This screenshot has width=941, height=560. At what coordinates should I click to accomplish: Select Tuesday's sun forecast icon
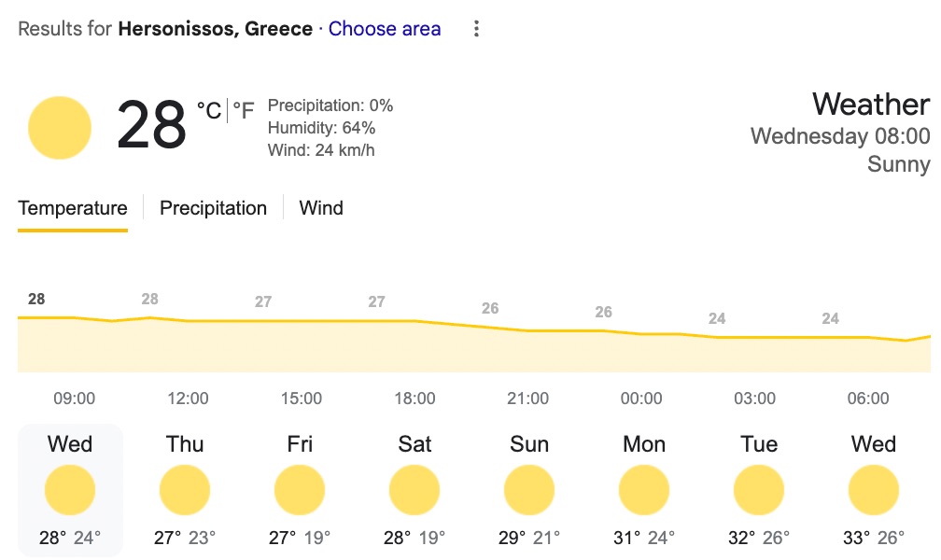[x=759, y=490]
